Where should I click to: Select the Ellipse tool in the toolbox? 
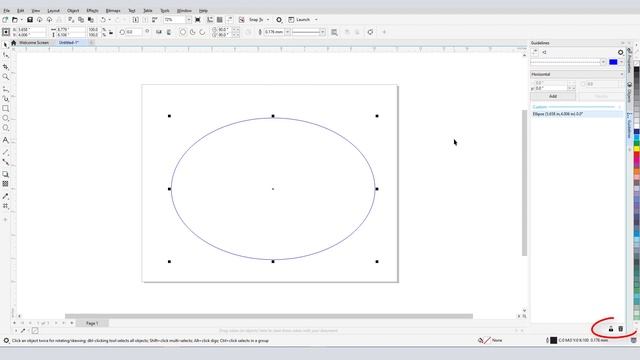pyautogui.click(x=6, y=118)
